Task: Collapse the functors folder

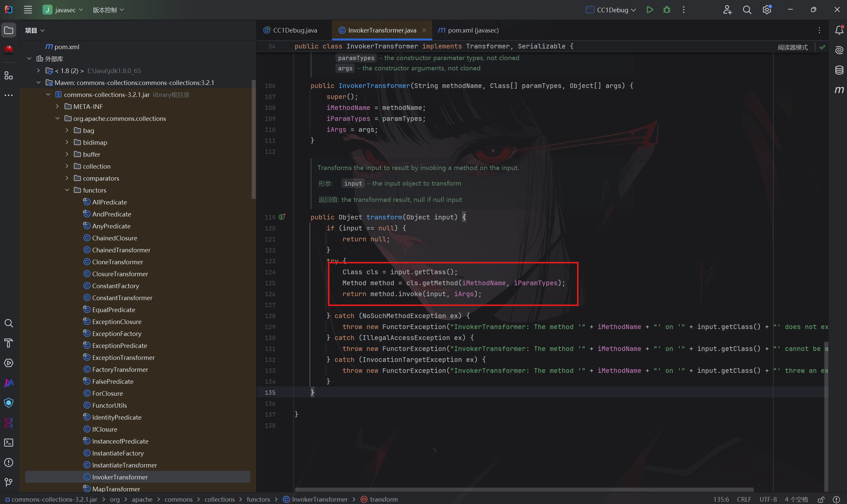Action: tap(67, 190)
